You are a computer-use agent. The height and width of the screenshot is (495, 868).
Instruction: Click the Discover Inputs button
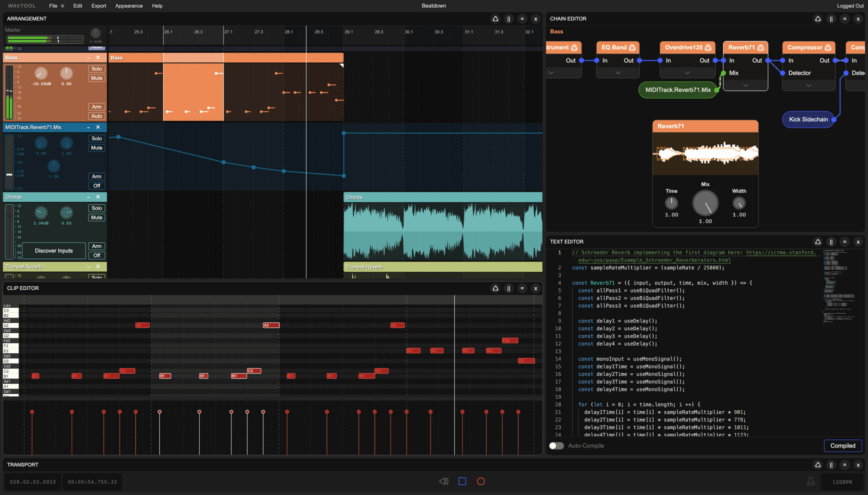(54, 251)
